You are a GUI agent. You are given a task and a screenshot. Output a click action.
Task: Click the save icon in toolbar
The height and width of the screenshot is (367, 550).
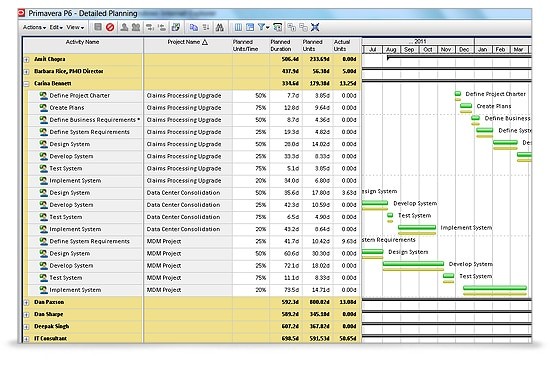click(98, 27)
